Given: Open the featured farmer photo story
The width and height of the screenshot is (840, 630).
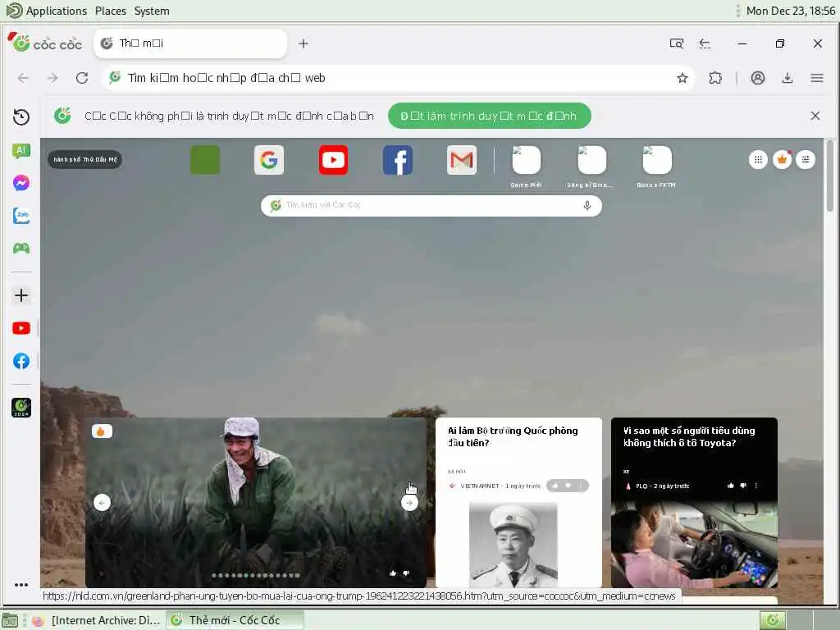Looking at the screenshot, I should (256, 502).
